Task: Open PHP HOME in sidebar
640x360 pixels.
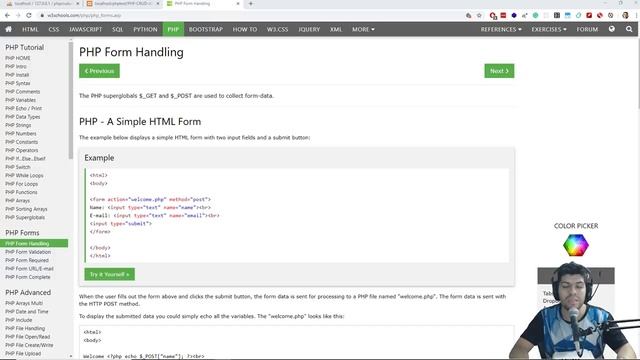Action: point(18,58)
